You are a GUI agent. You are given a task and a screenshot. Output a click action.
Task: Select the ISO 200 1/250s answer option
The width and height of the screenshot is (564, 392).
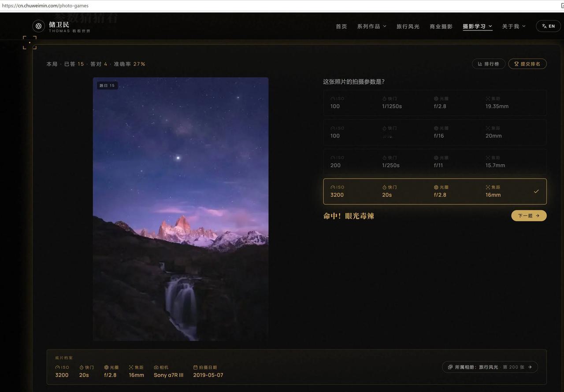435,162
